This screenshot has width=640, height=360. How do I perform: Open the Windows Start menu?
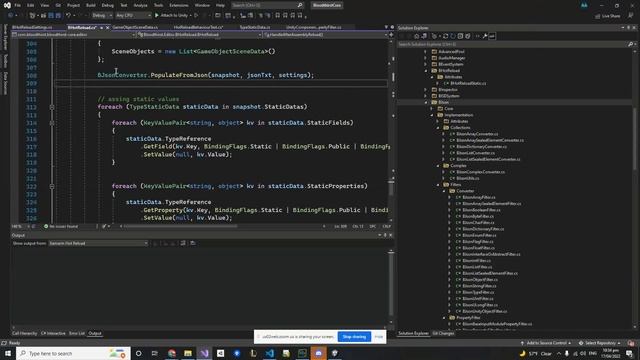(x=8, y=353)
